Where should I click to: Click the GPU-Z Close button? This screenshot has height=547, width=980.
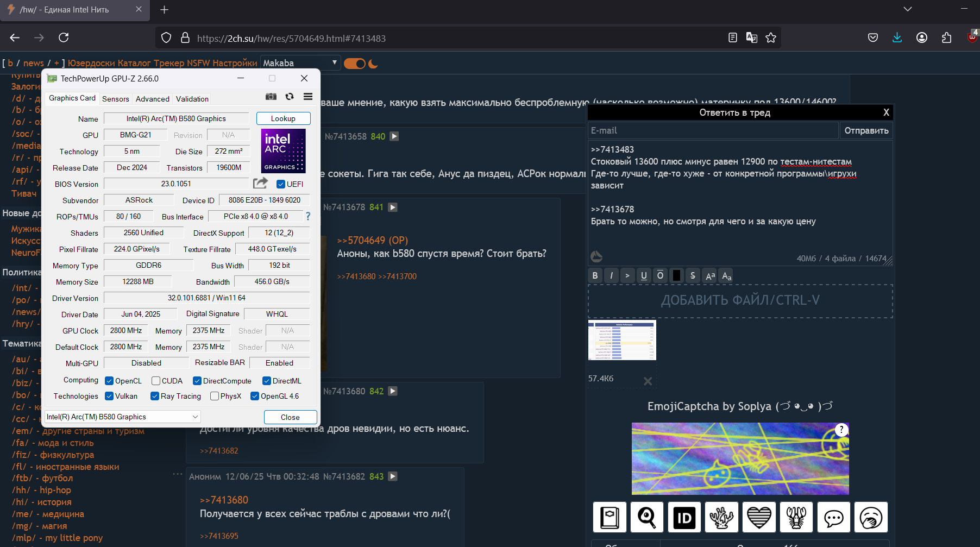pyautogui.click(x=290, y=417)
